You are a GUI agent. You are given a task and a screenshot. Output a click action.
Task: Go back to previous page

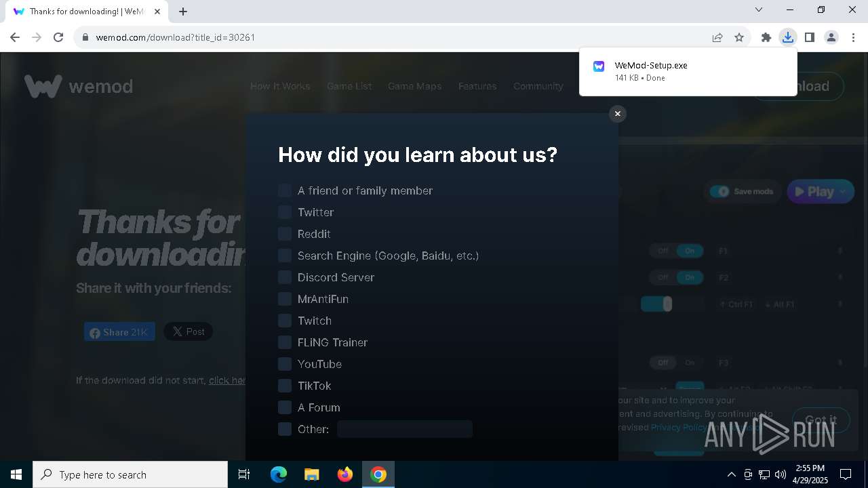coord(15,37)
